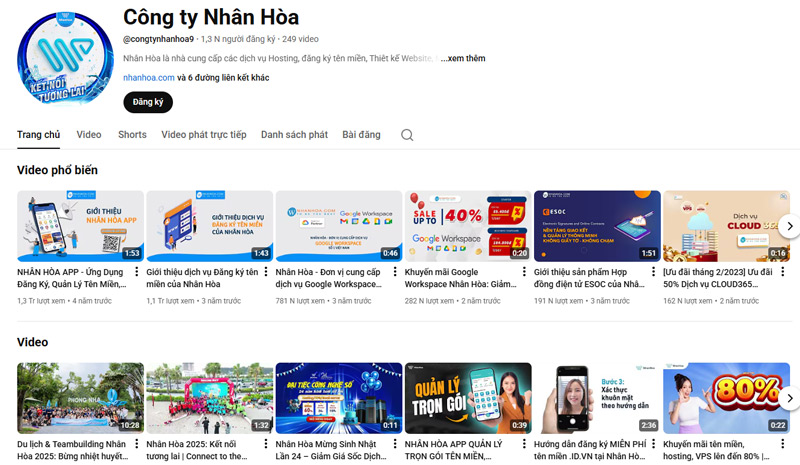Visit the nhanhoa.com link
Viewport: 800px width, 465px height.
point(148,77)
